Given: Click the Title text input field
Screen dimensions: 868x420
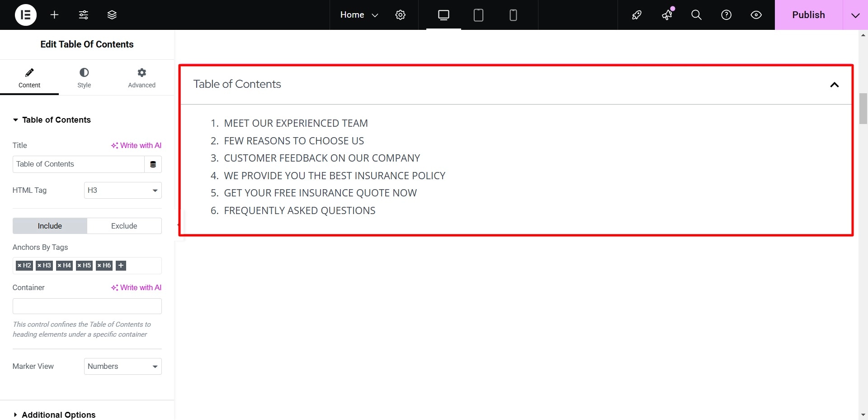Looking at the screenshot, I should click(x=79, y=164).
